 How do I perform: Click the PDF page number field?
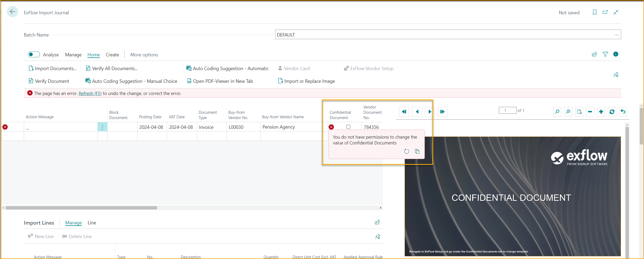click(x=507, y=110)
